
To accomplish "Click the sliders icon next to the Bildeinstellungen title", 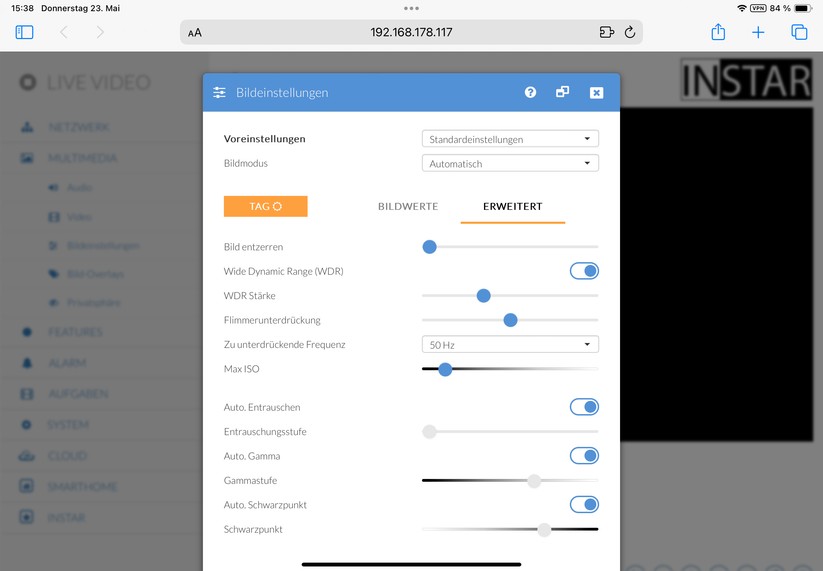I will pyautogui.click(x=219, y=93).
